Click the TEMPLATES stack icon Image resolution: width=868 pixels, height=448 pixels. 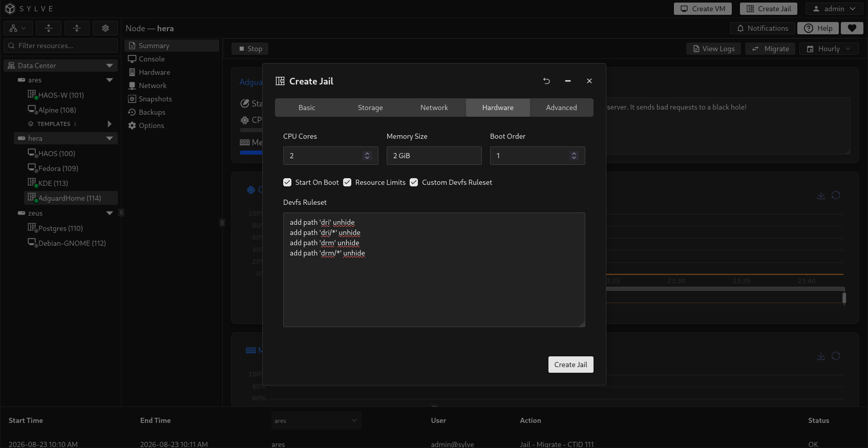[31, 124]
